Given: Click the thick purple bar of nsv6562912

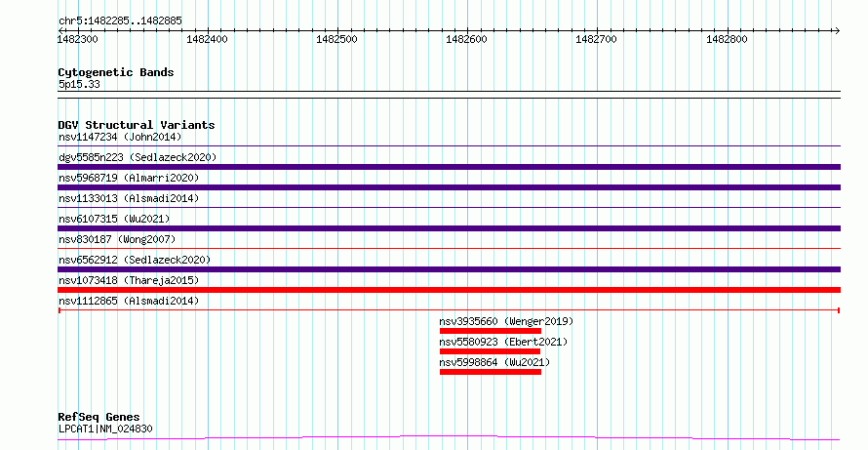Looking at the screenshot, I should (x=449, y=269).
